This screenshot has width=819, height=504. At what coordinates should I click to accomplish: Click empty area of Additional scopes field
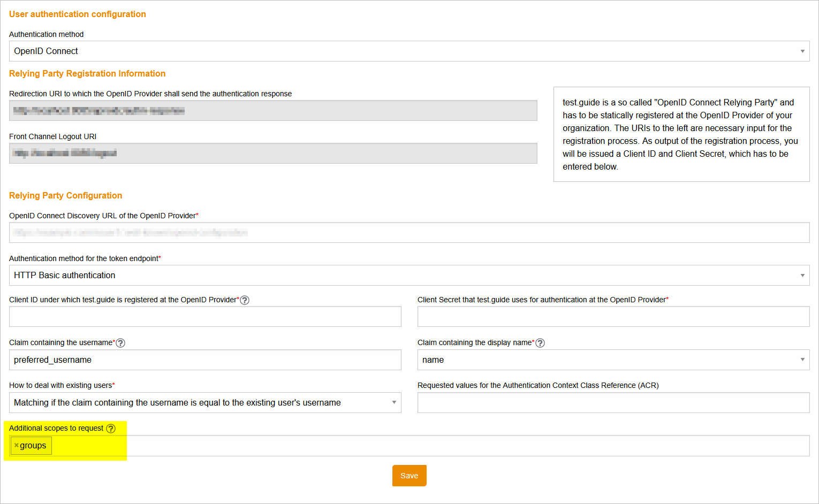428,446
